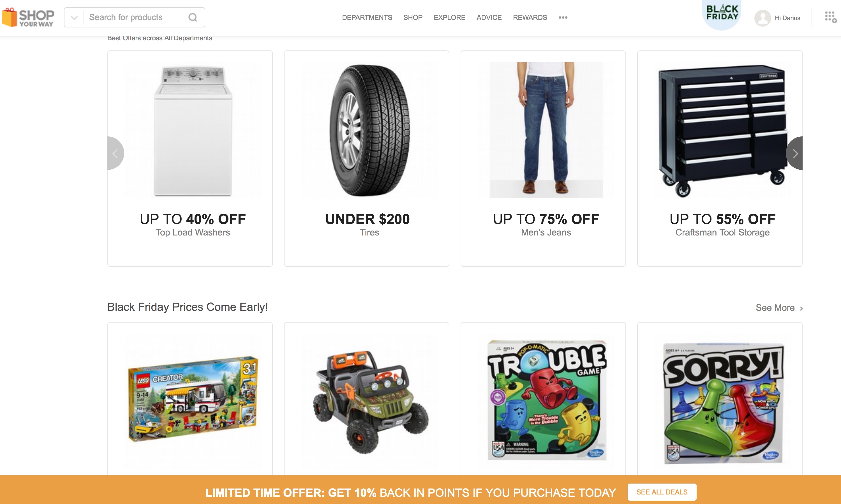The image size is (841, 504).
Task: Open the Hi Darius account link
Action: [x=787, y=18]
